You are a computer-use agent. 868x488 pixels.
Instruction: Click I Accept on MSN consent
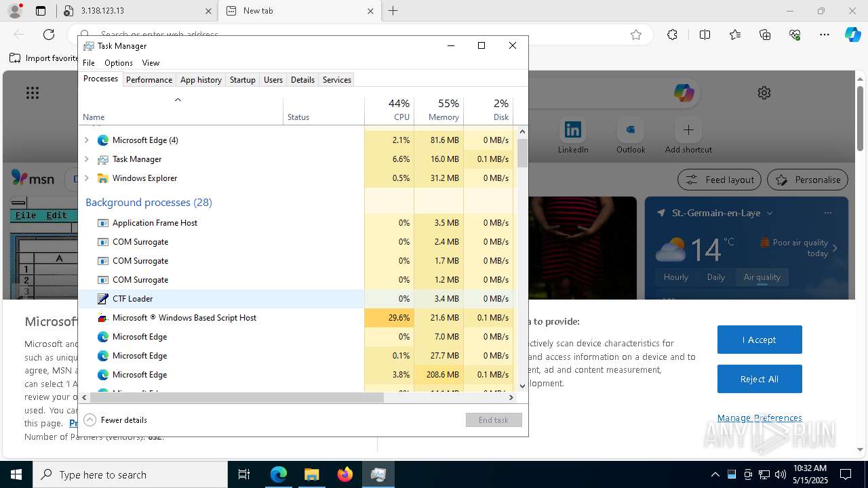(x=759, y=340)
